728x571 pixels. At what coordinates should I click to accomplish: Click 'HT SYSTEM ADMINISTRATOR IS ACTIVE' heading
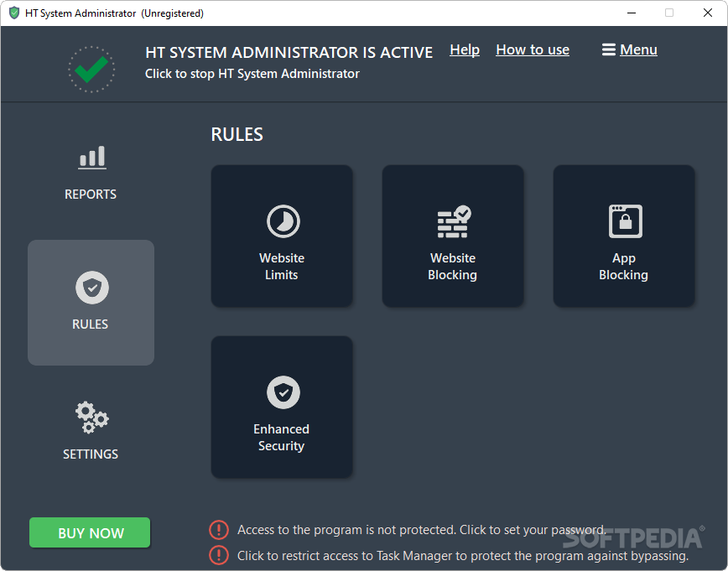[289, 53]
